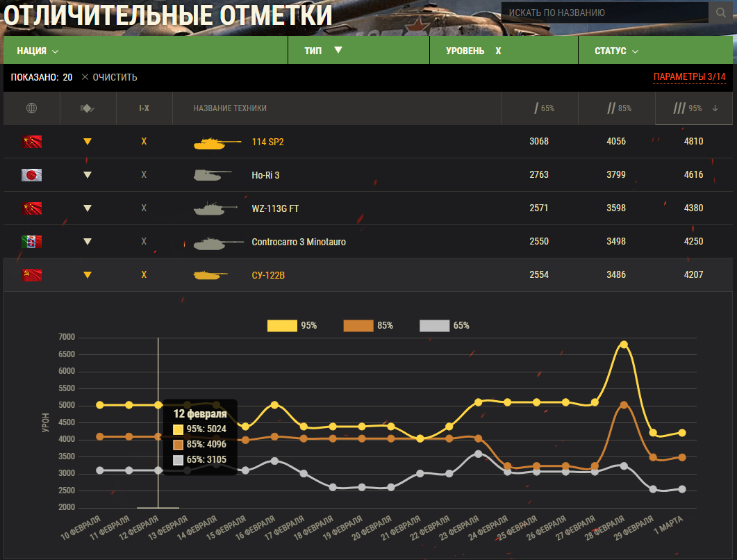Image resolution: width=737 pixels, height=560 pixels.
Task: Open Параметры 3/14 settings link
Action: [x=690, y=76]
